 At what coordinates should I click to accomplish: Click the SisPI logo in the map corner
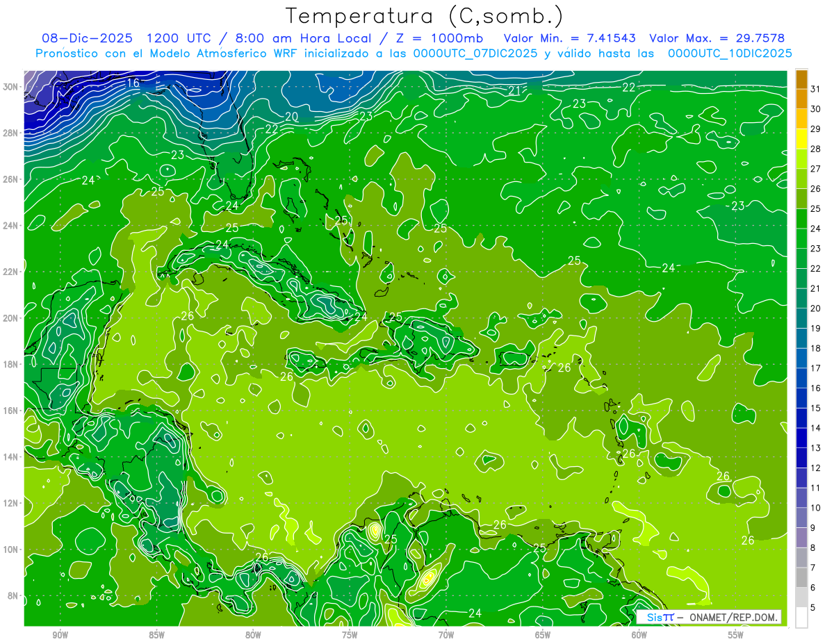pyautogui.click(x=660, y=617)
